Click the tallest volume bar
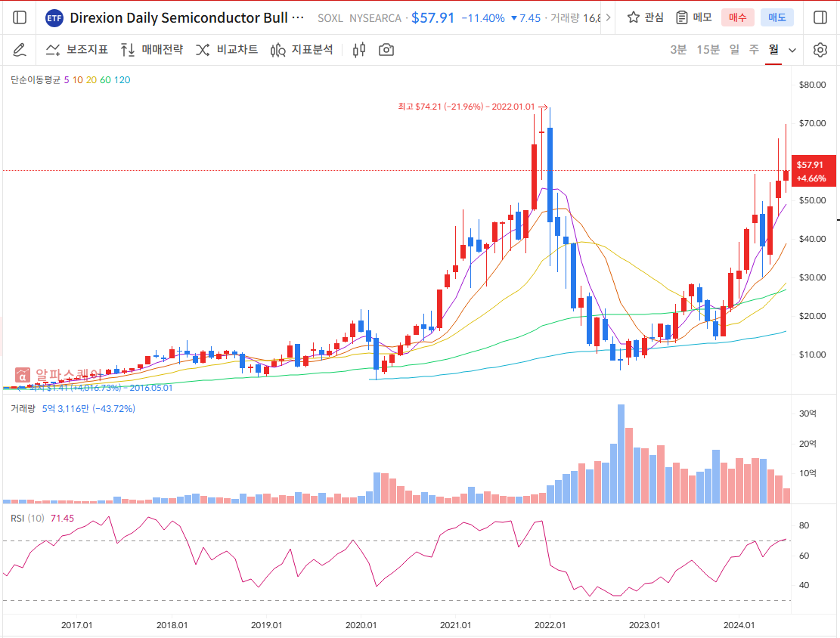Screen dimensions: 840x638 coord(621,454)
